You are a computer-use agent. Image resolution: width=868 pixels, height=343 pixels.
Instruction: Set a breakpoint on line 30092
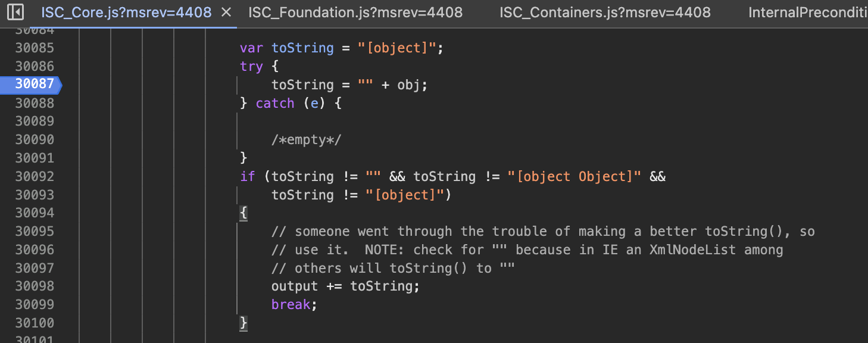pyautogui.click(x=35, y=176)
